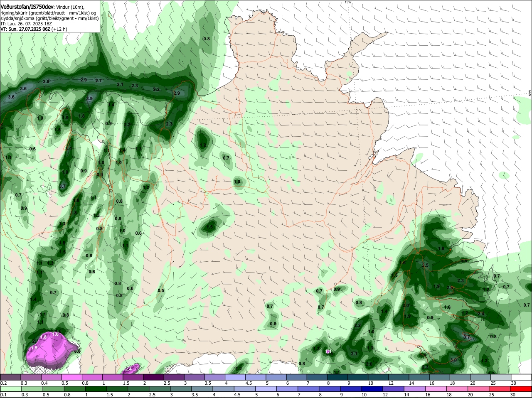Viewport: 532px width, 398px height.
Task: Click the '0.2' label of the upper legend
Action: [3, 383]
